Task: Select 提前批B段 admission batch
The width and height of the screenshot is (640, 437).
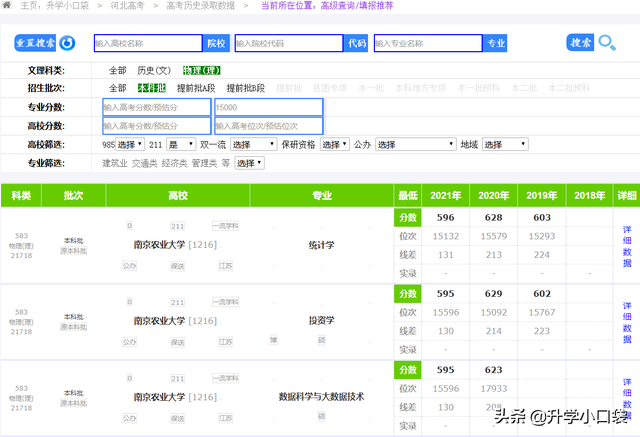Action: click(246, 88)
